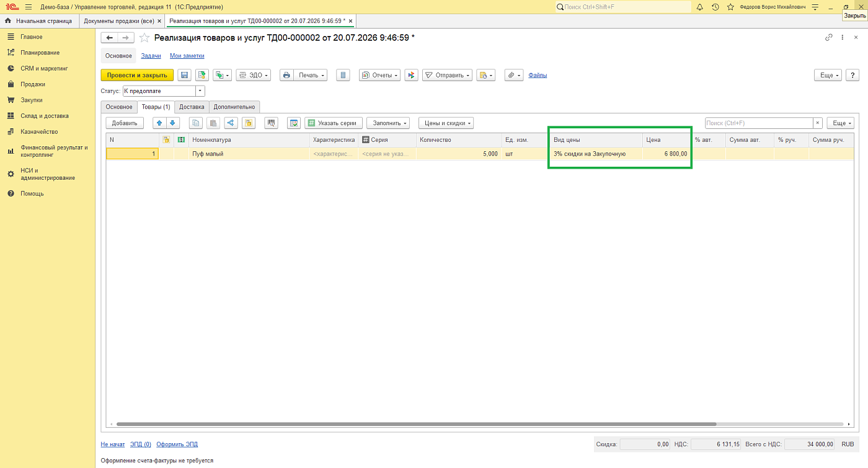Click the Провести и закрыть button
The width and height of the screenshot is (868, 468).
(137, 75)
